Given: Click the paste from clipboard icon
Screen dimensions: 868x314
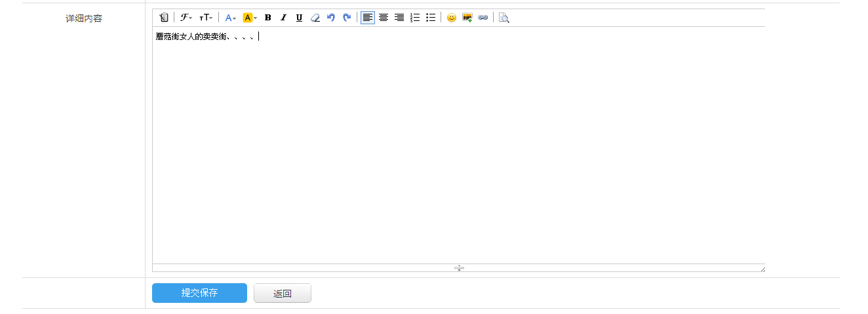Looking at the screenshot, I should (x=164, y=18).
